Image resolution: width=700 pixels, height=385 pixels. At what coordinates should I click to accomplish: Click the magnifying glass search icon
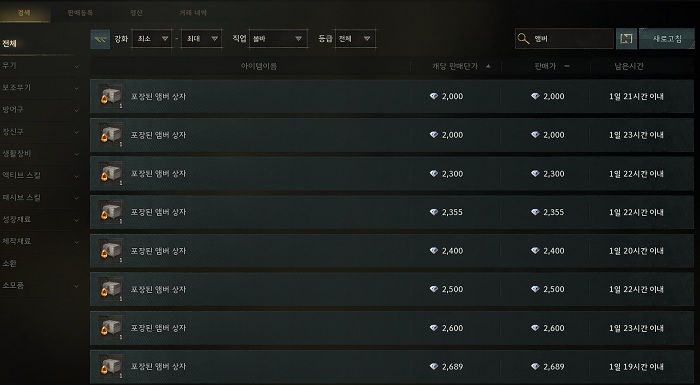click(523, 39)
